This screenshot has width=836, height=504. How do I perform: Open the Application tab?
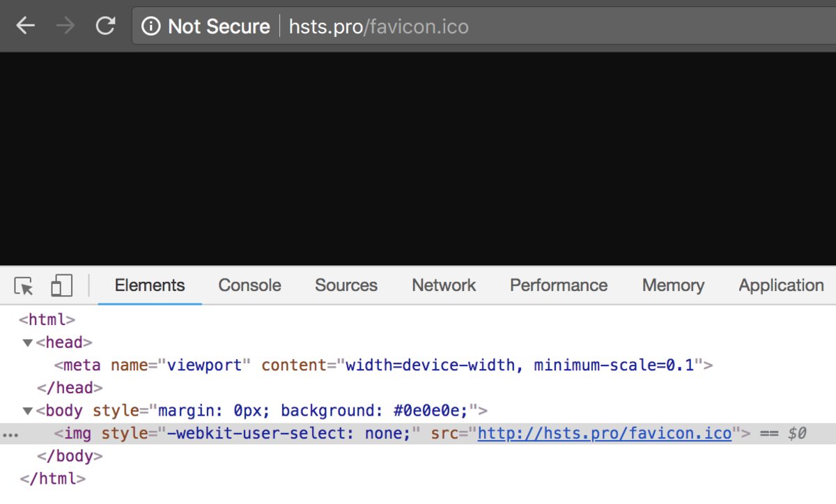coord(781,285)
